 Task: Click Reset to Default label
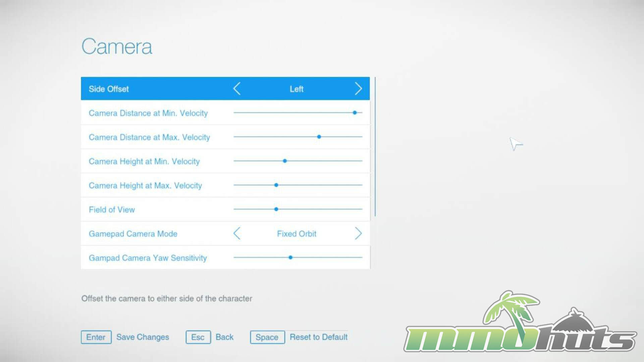pyautogui.click(x=318, y=337)
